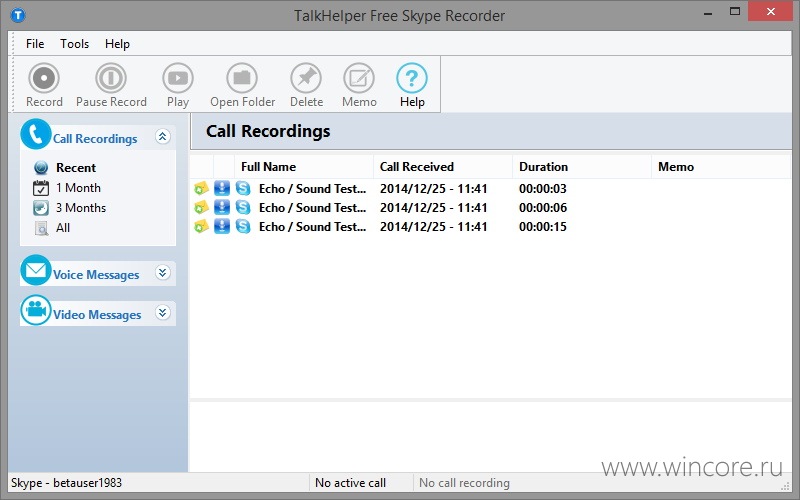This screenshot has width=800, height=500.
Task: Click call received date of 00:00:15 recording
Action: coord(434,226)
